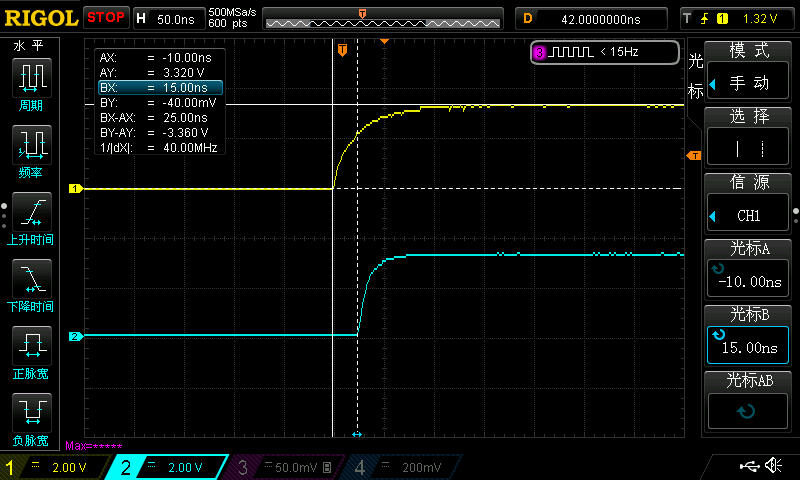Toggle the STOP run state indicator
Screen dimensions: 800x480
[106, 18]
